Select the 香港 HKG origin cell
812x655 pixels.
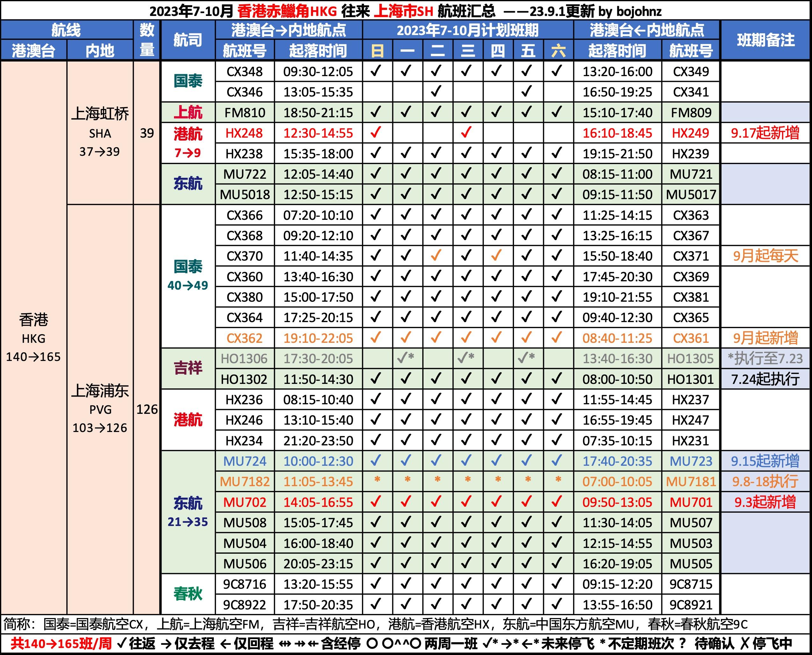(33, 338)
